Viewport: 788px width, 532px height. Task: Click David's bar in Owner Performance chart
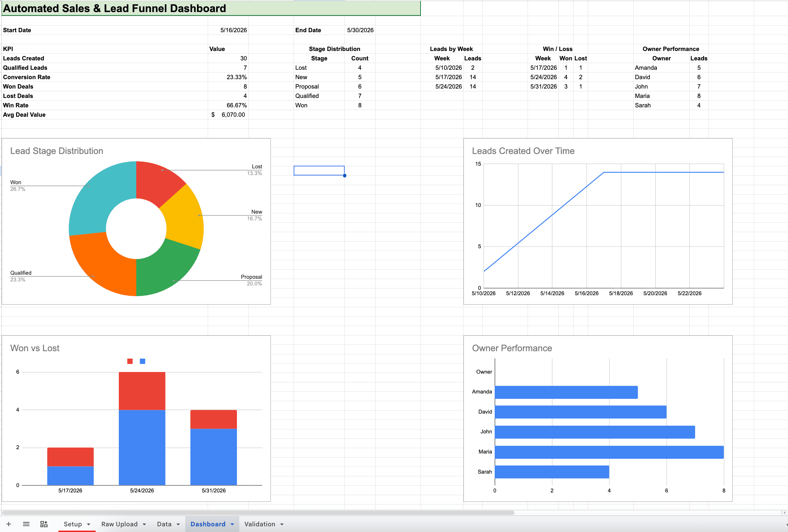click(581, 412)
